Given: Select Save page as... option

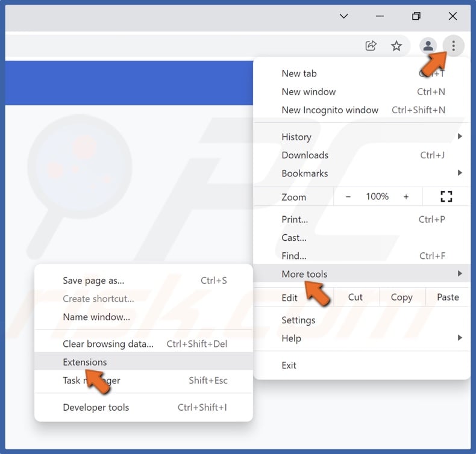Looking at the screenshot, I should (x=143, y=281).
